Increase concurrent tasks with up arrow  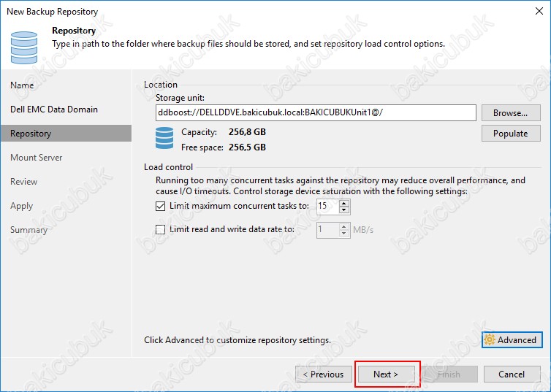pos(344,203)
